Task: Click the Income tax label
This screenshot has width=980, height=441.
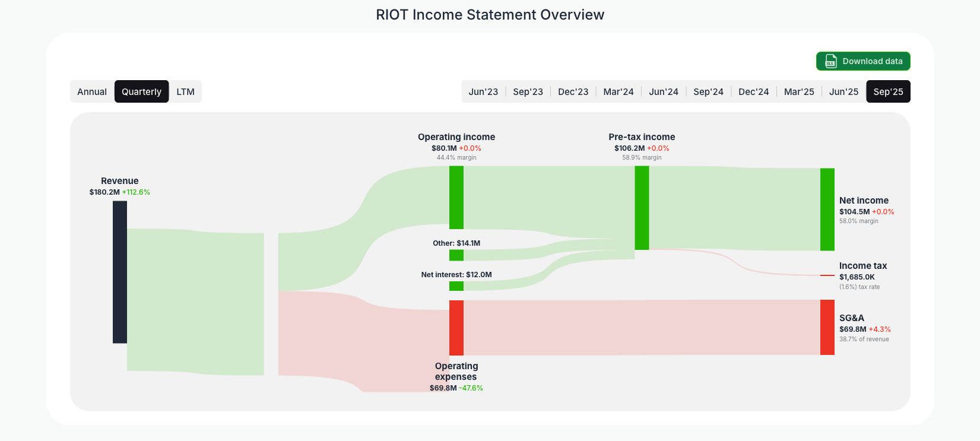Action: coord(863,266)
